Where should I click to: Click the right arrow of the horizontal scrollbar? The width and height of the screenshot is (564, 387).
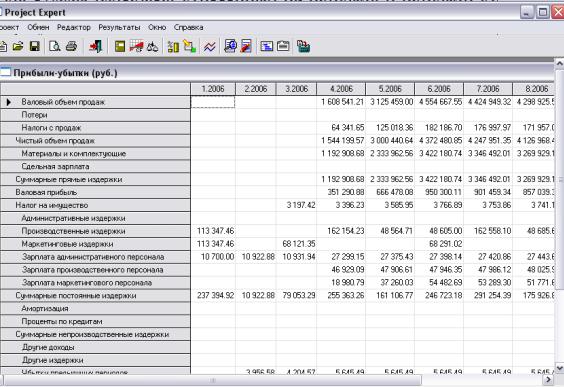tap(548, 379)
